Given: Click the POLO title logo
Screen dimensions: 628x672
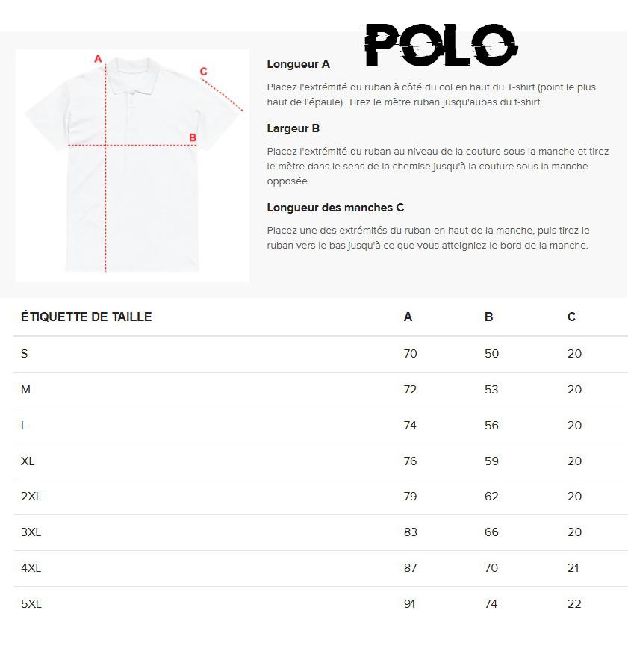Looking at the screenshot, I should (x=441, y=45).
